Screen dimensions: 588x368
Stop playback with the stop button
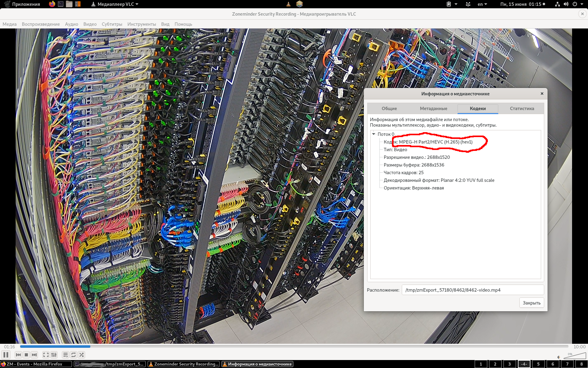tap(26, 355)
